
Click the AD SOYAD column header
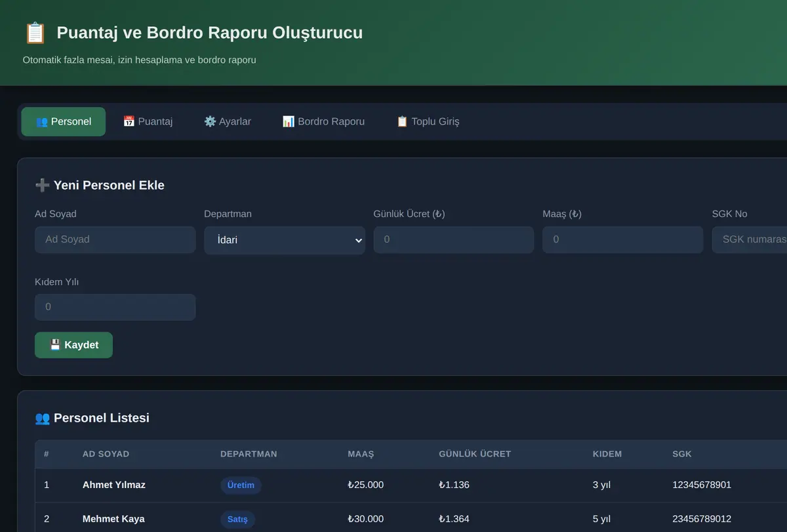pyautogui.click(x=106, y=454)
